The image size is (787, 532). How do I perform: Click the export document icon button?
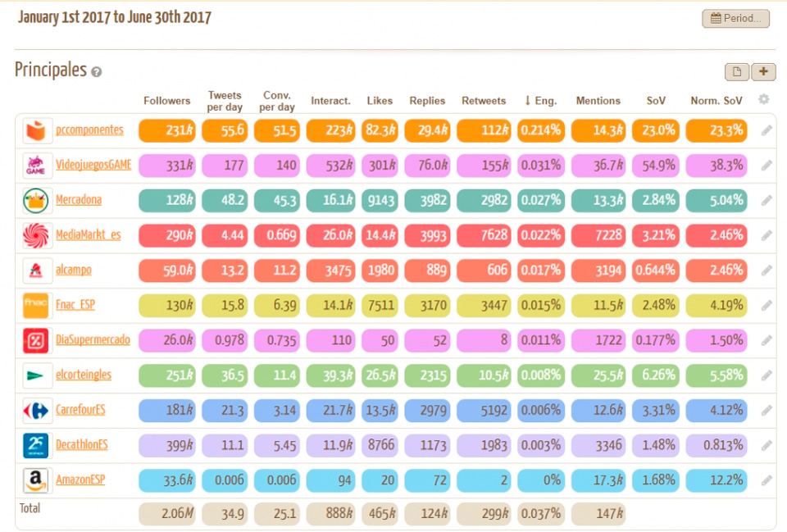(x=736, y=72)
